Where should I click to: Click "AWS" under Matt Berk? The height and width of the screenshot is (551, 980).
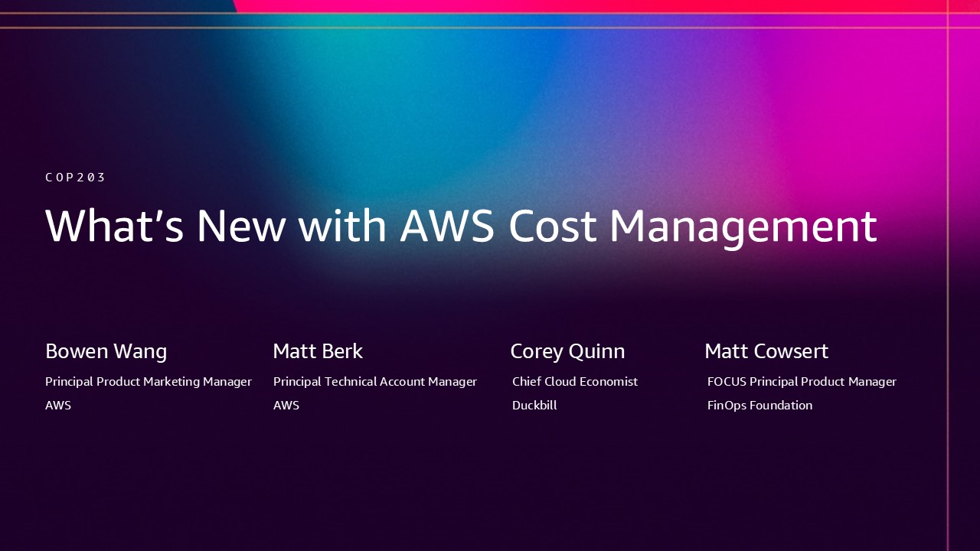(286, 406)
